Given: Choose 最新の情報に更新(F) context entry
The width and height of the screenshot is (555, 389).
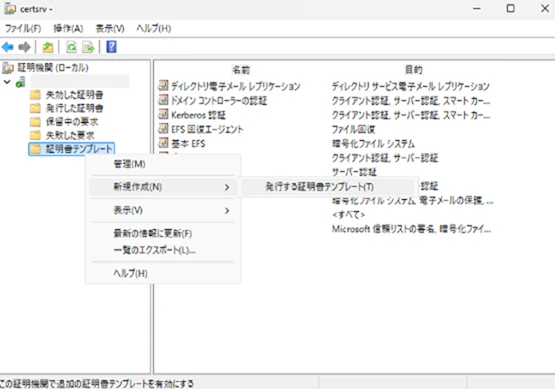Looking at the screenshot, I should click(153, 233).
